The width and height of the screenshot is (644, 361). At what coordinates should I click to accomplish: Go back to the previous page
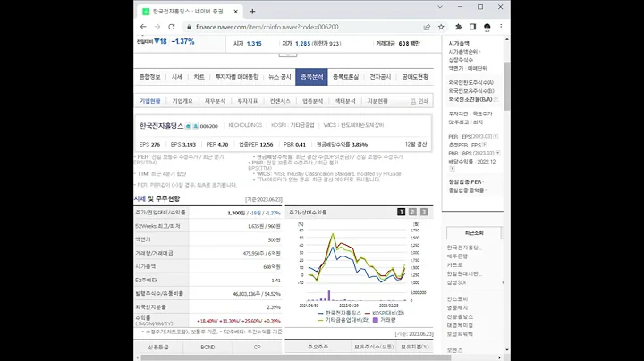click(x=143, y=27)
